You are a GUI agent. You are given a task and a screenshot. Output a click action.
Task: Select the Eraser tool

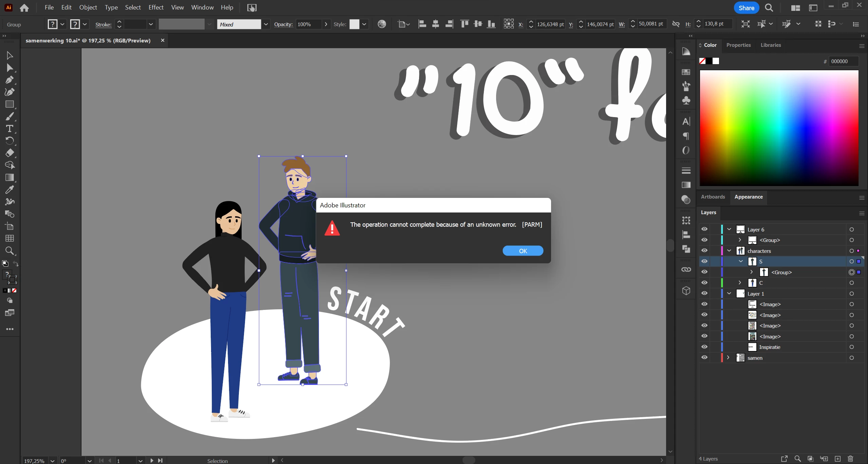[x=10, y=153]
